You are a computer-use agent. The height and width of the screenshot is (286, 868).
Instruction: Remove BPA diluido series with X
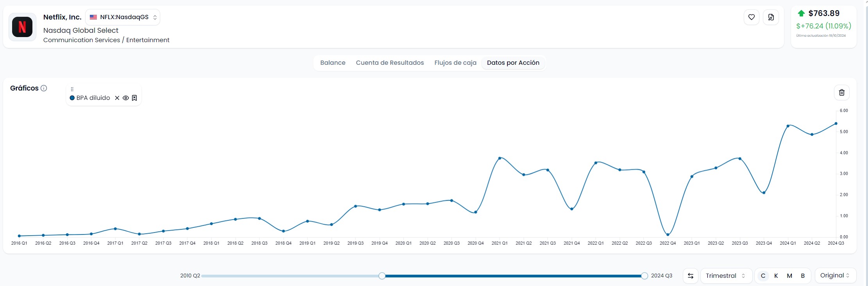[117, 98]
